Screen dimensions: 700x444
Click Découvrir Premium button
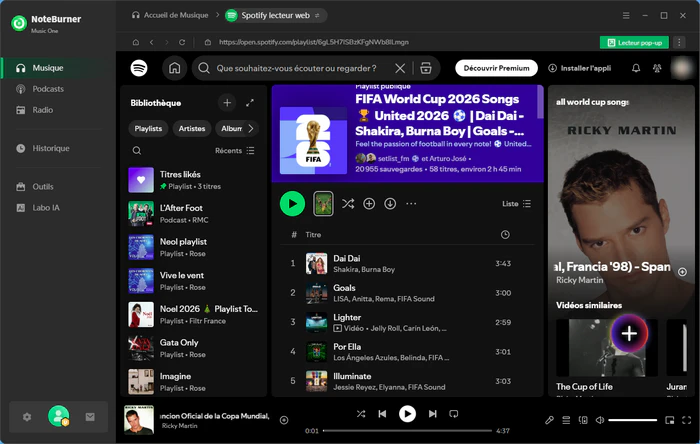coord(496,68)
